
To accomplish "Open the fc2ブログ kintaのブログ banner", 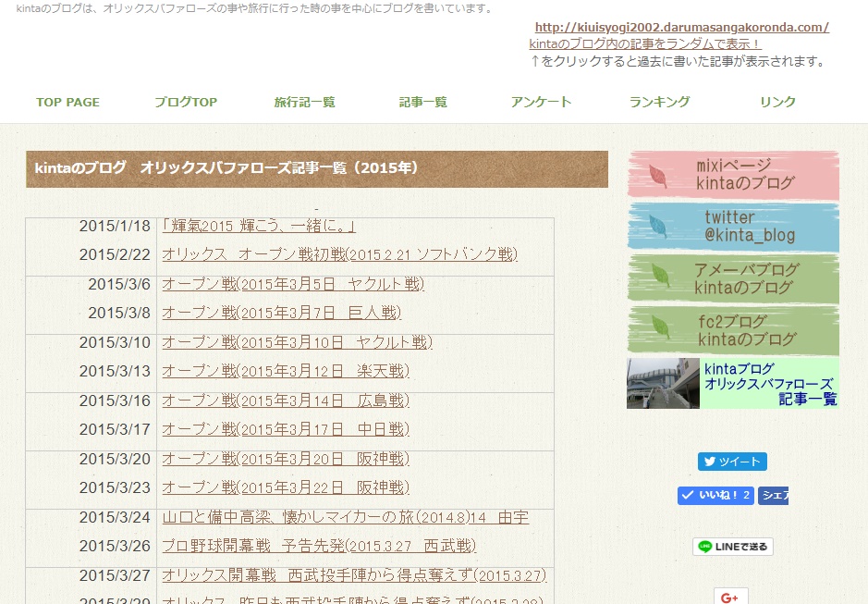I will (733, 331).
